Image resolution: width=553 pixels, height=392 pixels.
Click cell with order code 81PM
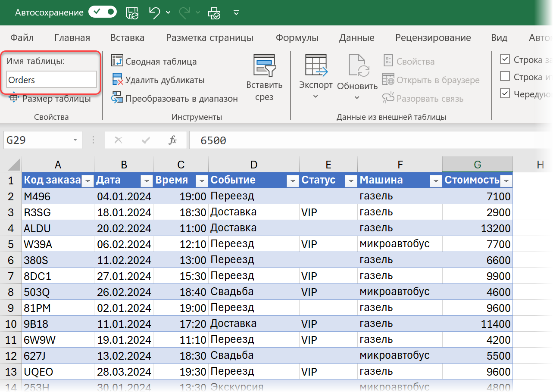58,308
